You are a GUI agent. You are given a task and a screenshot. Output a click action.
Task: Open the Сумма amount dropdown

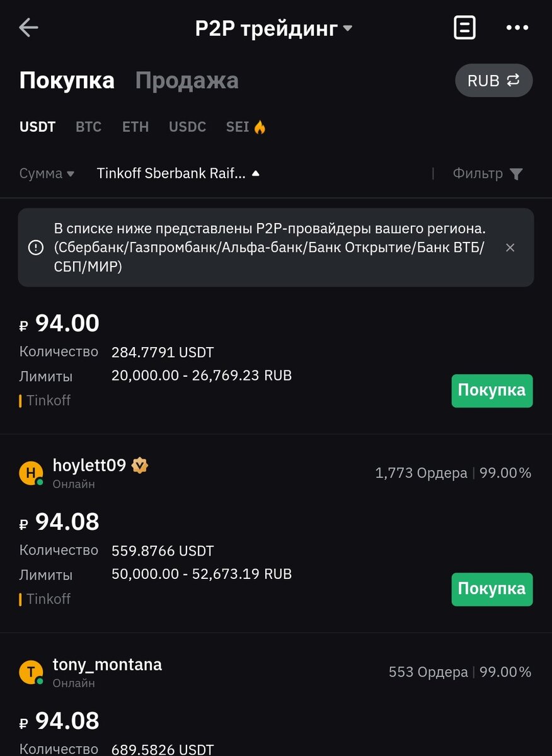pos(47,174)
